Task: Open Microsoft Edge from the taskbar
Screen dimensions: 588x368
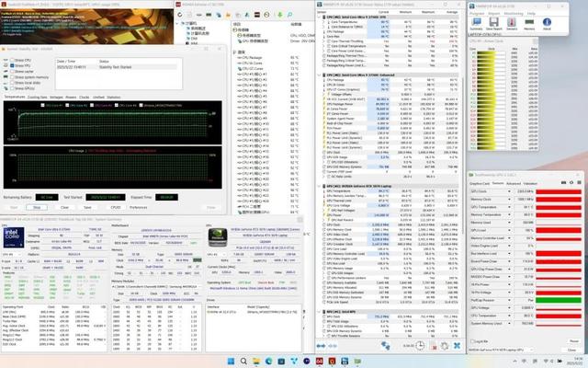Action: pyautogui.click(x=268, y=362)
